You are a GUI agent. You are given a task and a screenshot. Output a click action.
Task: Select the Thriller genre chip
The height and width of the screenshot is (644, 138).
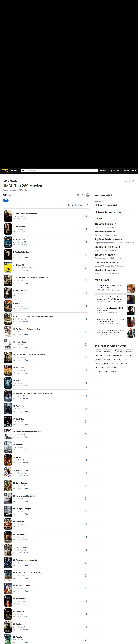pos(99,371)
